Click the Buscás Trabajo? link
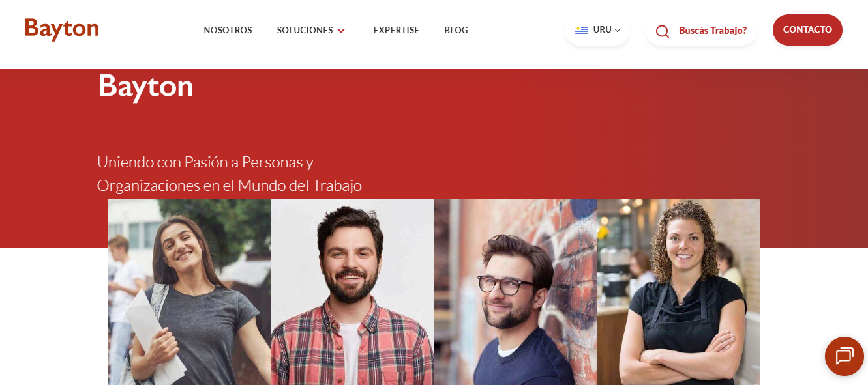This screenshot has width=868, height=385. tap(713, 31)
